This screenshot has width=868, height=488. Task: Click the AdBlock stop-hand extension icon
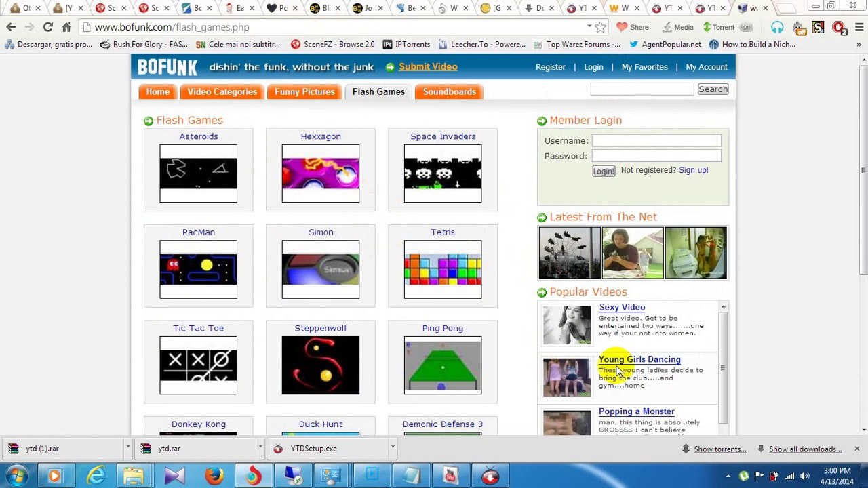click(839, 28)
